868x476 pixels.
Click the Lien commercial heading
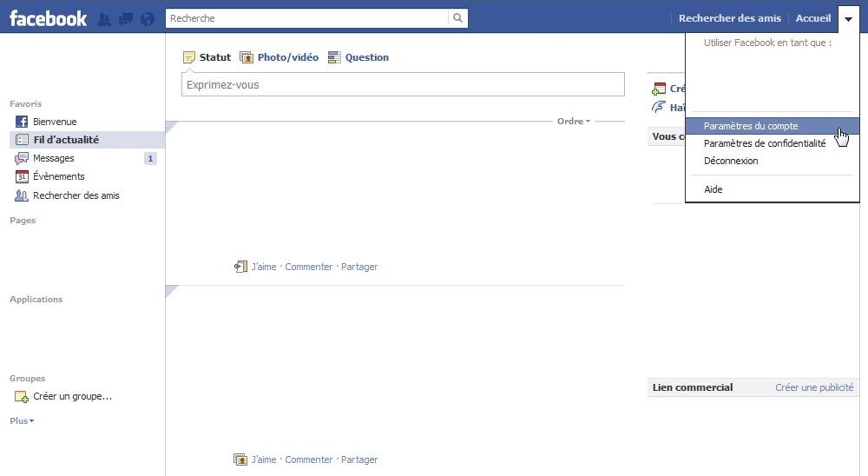point(693,387)
